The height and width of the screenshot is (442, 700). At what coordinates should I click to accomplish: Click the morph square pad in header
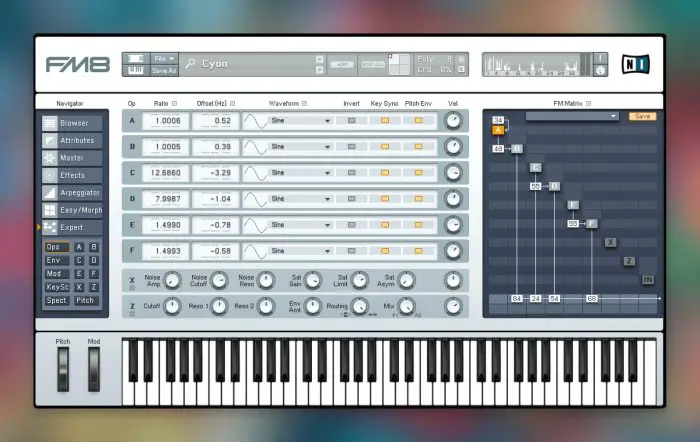tap(399, 65)
